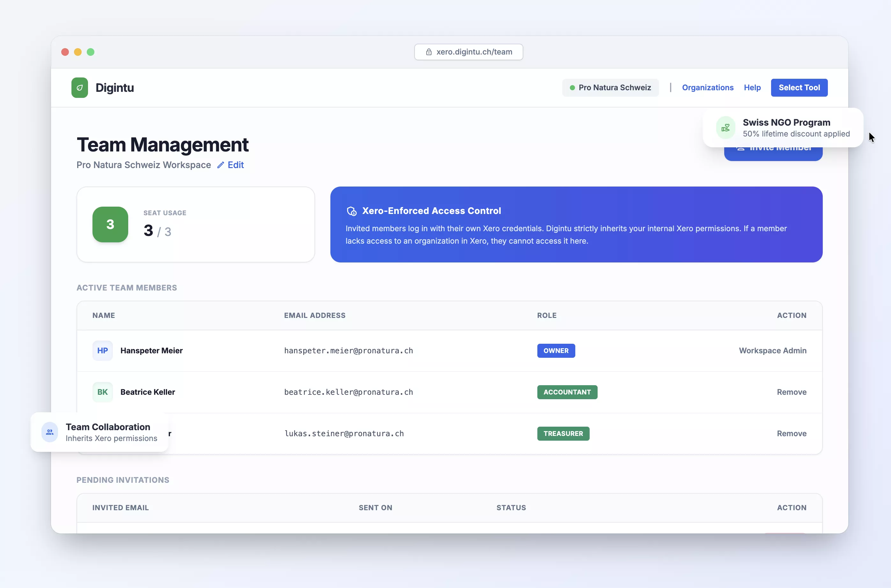This screenshot has height=588, width=891.
Task: Open the Help link
Action: pyautogui.click(x=752, y=87)
